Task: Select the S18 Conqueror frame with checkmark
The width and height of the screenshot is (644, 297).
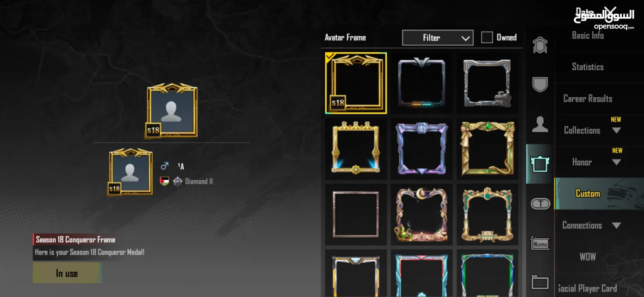Action: (356, 83)
